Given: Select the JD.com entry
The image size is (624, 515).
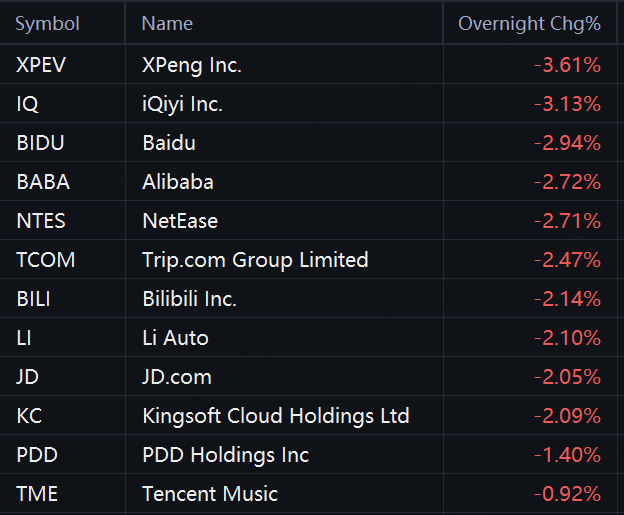Looking at the screenshot, I should coord(177,377).
